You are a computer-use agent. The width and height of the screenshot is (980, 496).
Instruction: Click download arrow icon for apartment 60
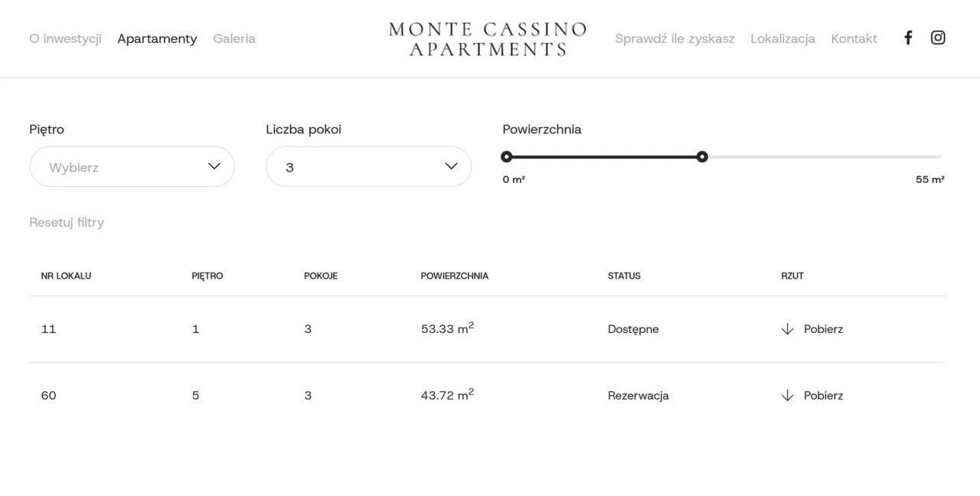click(x=787, y=396)
